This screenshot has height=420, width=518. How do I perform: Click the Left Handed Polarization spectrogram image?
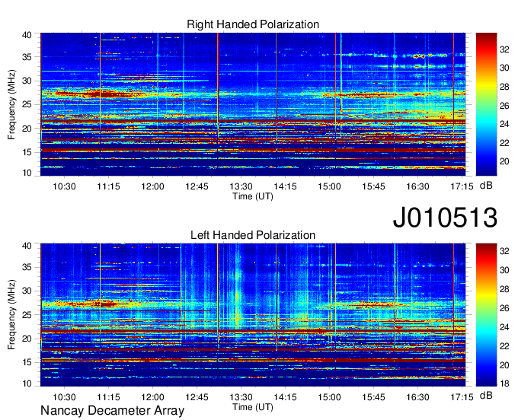[253, 315]
